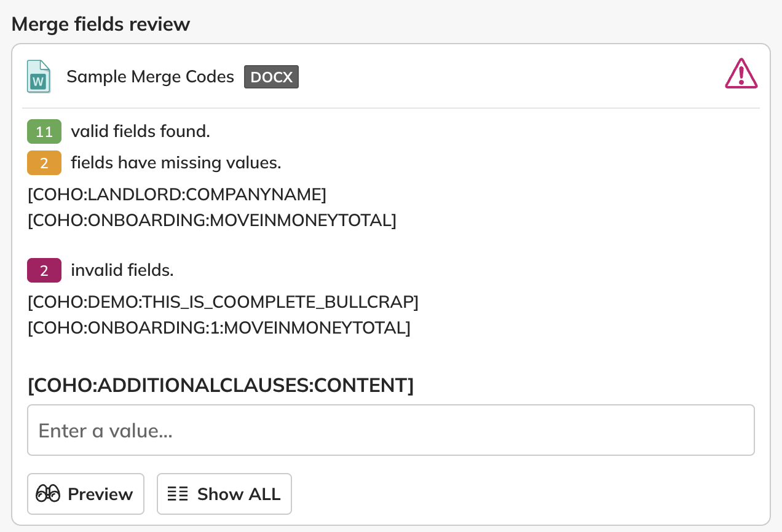
Task: Click the Word document file icon
Action: point(39,77)
